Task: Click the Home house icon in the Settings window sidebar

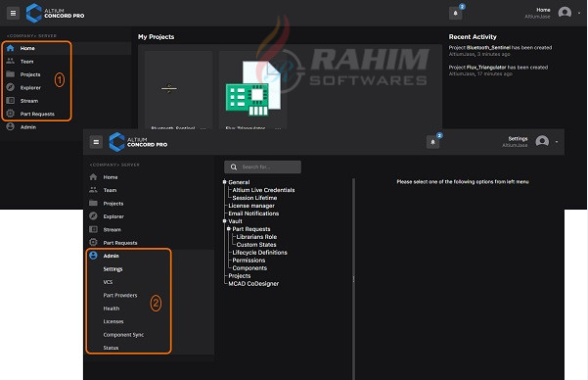Action: 93,177
